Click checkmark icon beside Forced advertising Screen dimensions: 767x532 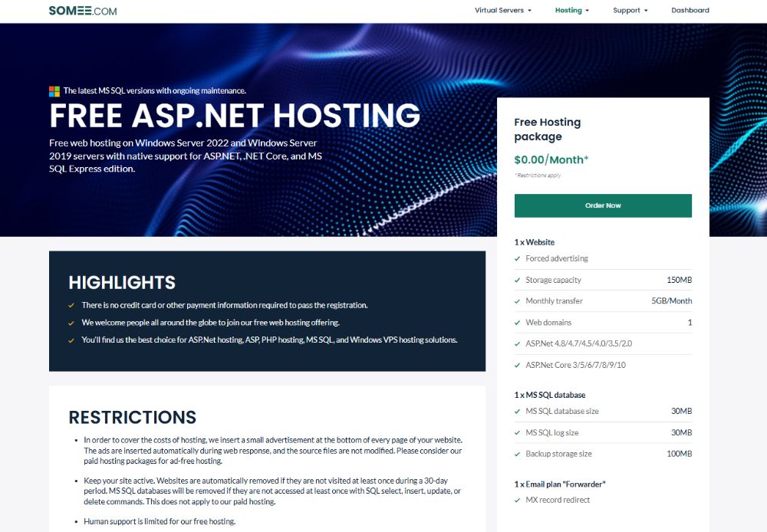(518, 259)
